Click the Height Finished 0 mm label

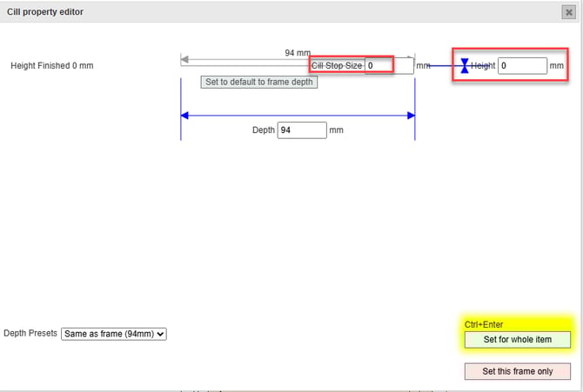(x=51, y=66)
